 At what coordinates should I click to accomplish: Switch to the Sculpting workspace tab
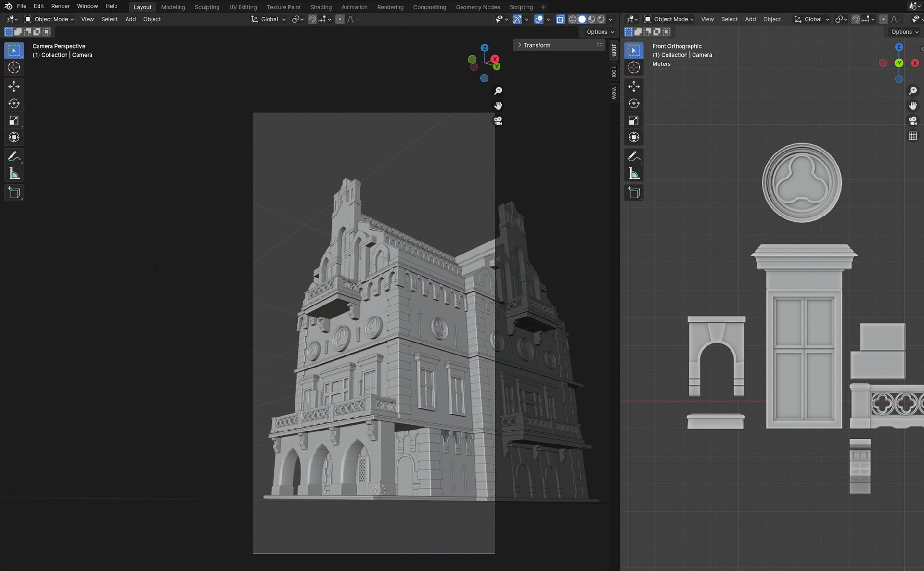(207, 7)
